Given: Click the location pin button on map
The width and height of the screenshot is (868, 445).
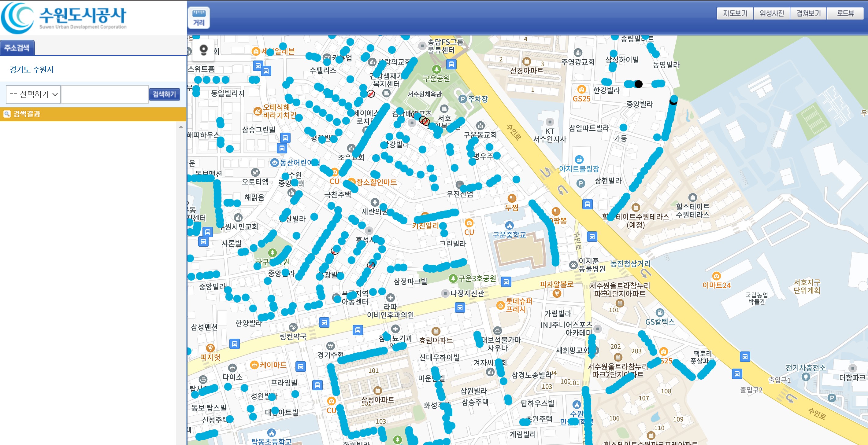Looking at the screenshot, I should (203, 50).
